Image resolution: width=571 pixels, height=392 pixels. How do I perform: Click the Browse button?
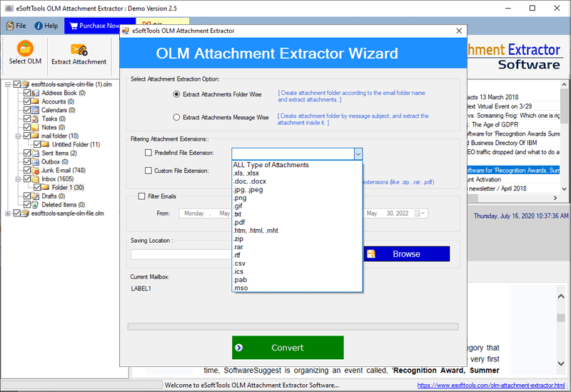tap(406, 254)
